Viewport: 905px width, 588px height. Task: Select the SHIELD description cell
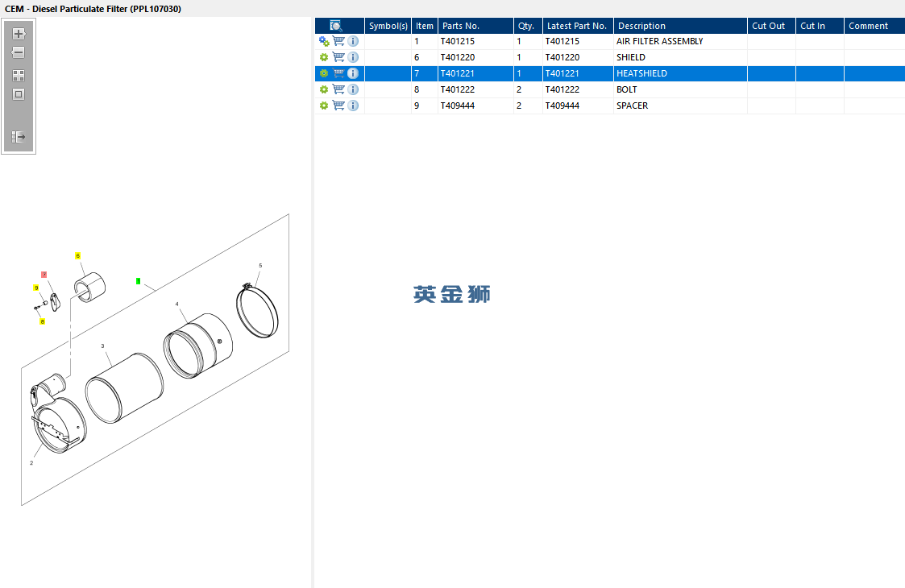pyautogui.click(x=680, y=57)
